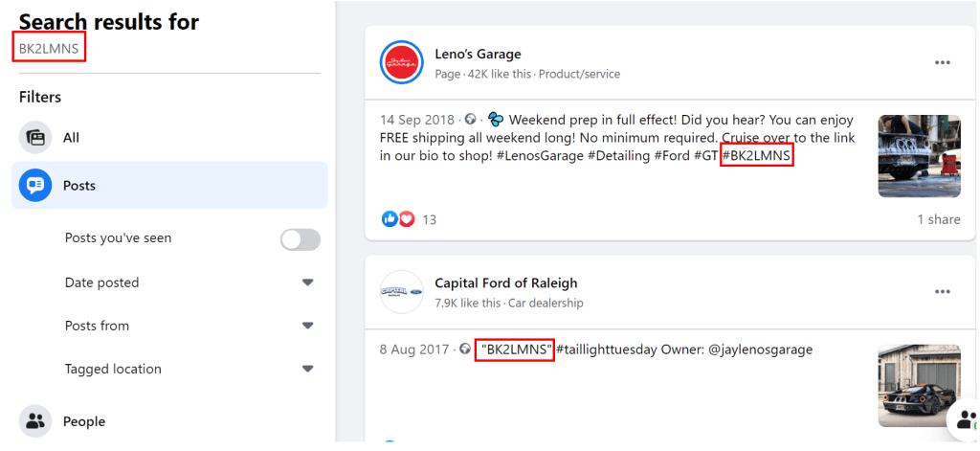Screen dimensions: 980x451
Task: Open Capital Ford of Raleigh page link
Action: (506, 283)
